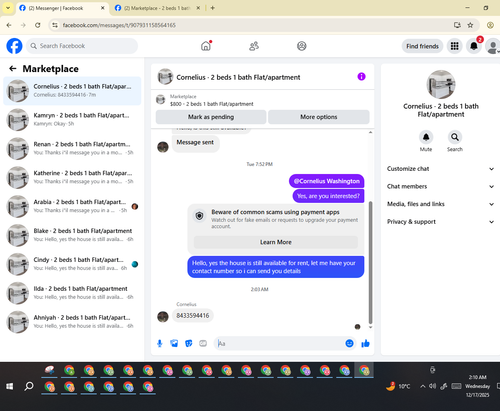Open the Renan conversation
Image resolution: width=500 pixels, height=411 pixels.
click(x=72, y=148)
